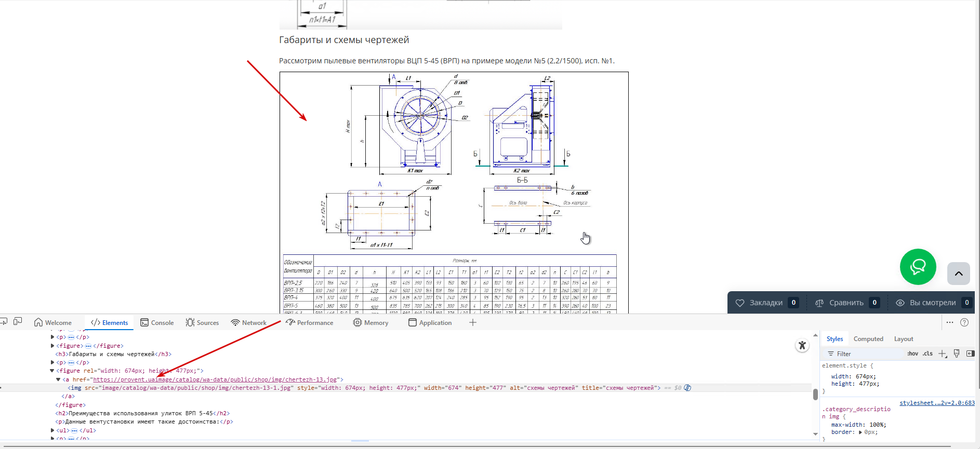Expand the collapsed <figure> node
This screenshot has height=449, width=980.
(x=52, y=346)
